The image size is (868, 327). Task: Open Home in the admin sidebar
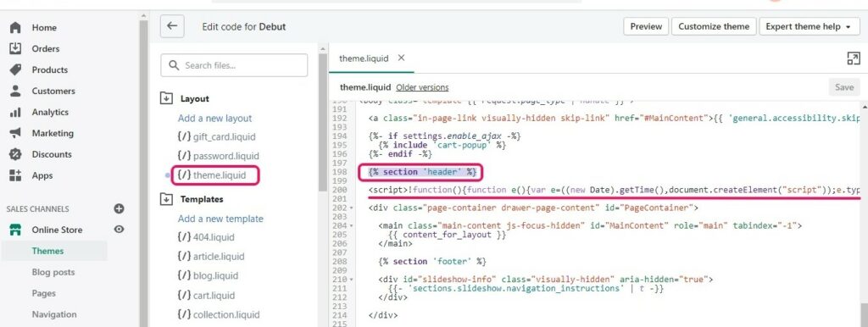pos(44,28)
